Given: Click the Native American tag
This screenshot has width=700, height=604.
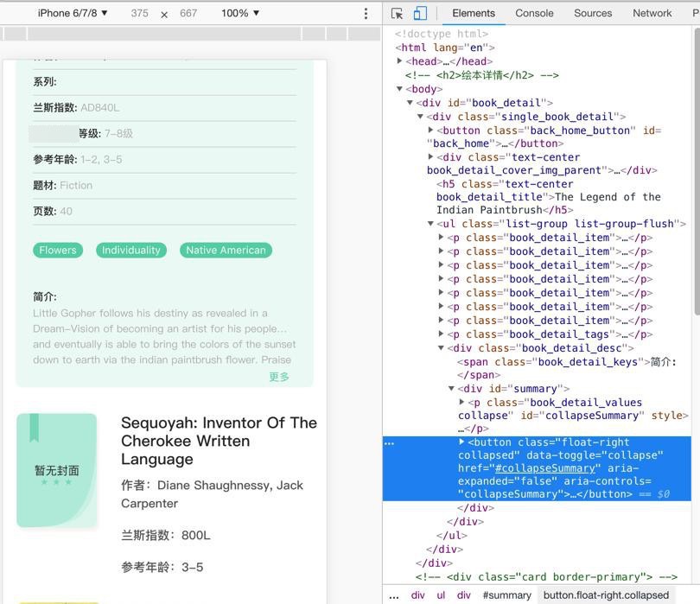Looking at the screenshot, I should click(226, 250).
